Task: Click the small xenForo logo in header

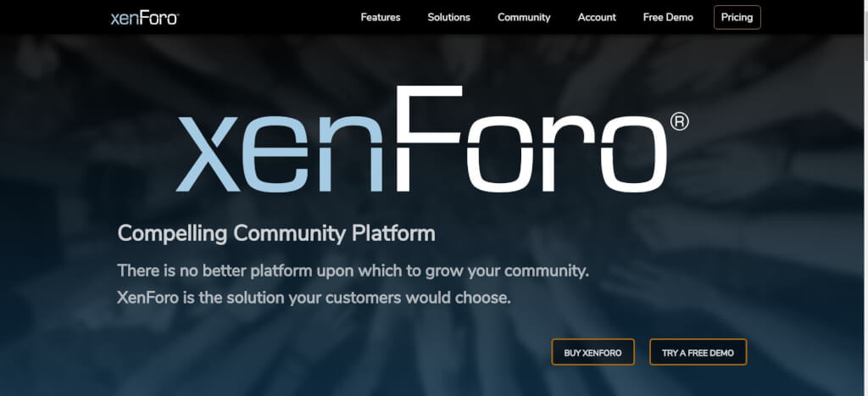Action: point(145,18)
